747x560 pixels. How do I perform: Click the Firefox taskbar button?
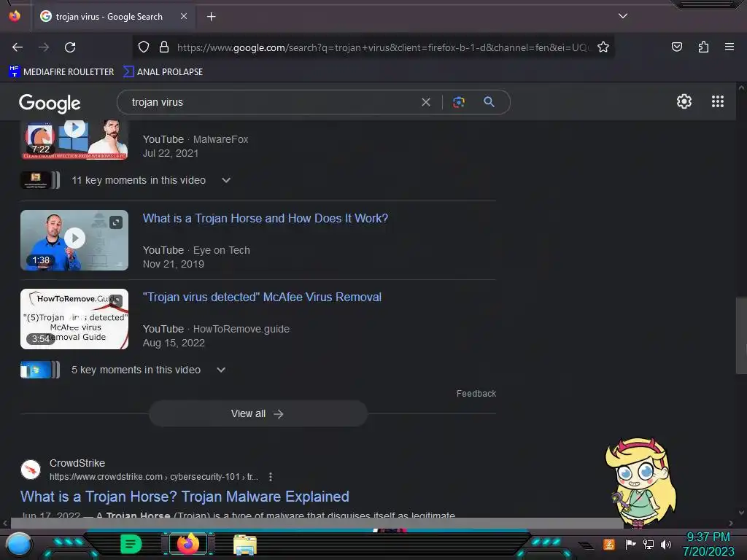point(188,544)
